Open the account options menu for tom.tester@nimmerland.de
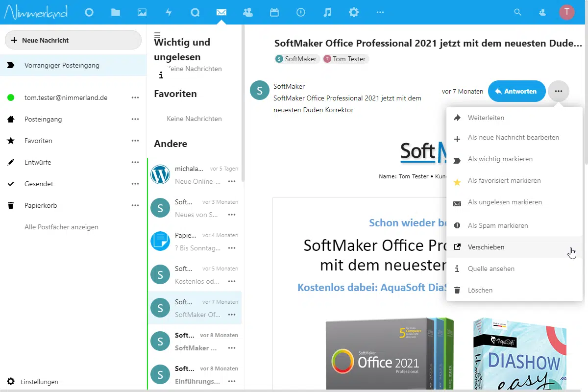 (135, 98)
